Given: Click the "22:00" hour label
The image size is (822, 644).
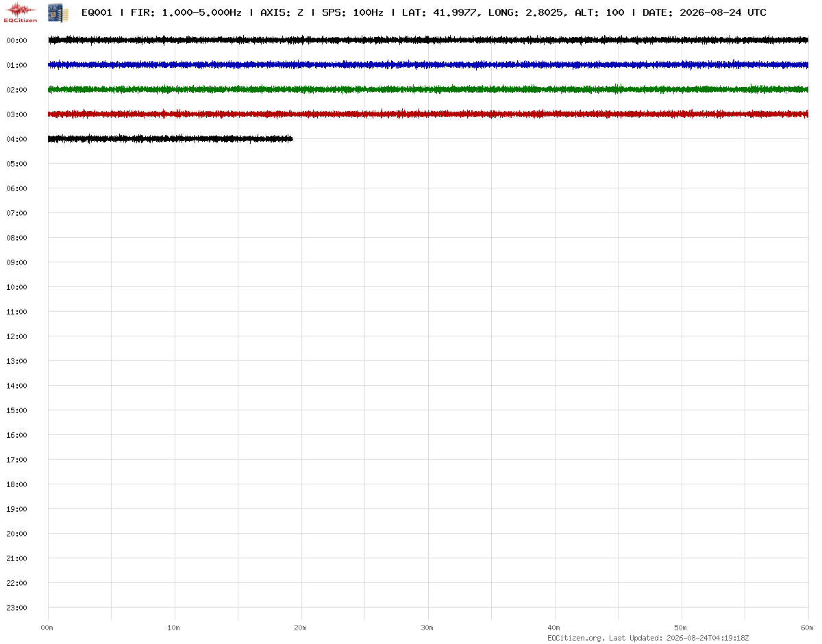Looking at the screenshot, I should (x=16, y=583).
